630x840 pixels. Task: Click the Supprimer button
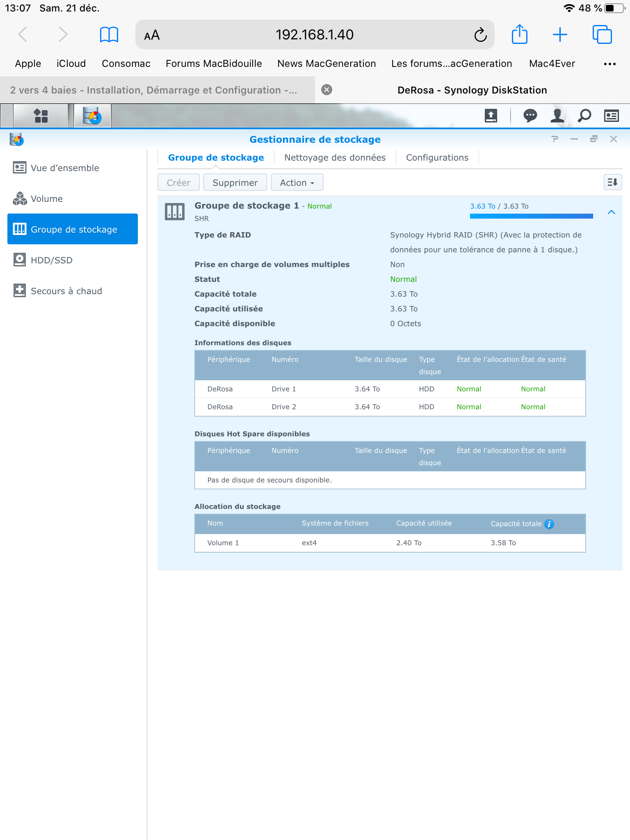(235, 183)
